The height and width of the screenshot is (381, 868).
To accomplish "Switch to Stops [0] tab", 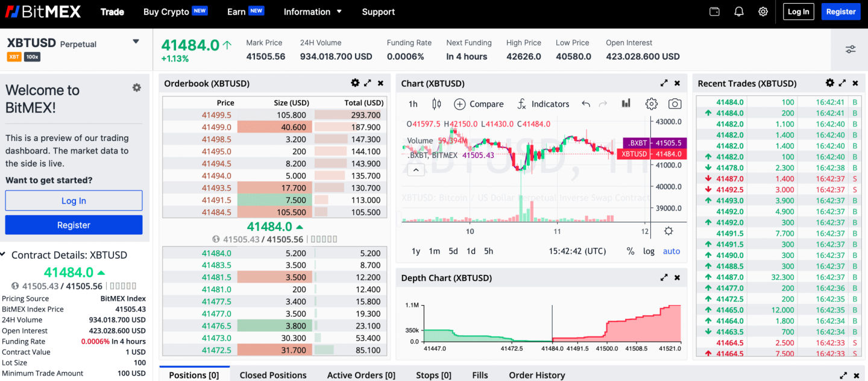I will click(433, 375).
